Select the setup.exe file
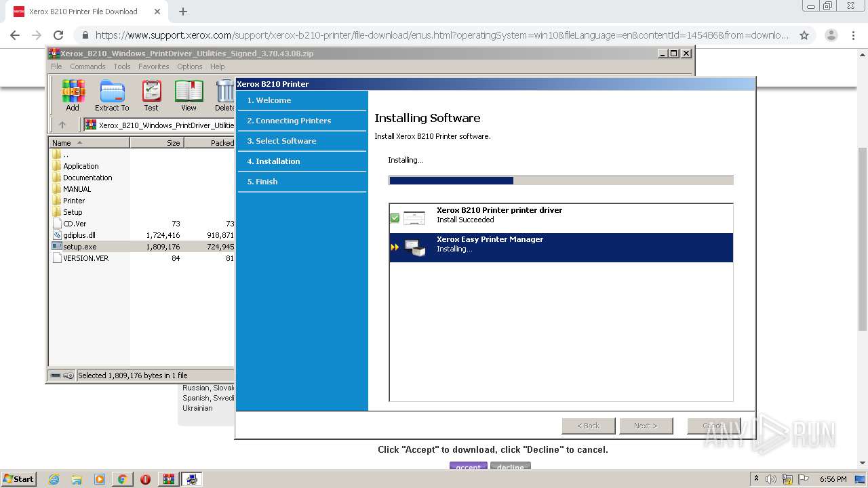The image size is (868, 488). tap(142, 247)
